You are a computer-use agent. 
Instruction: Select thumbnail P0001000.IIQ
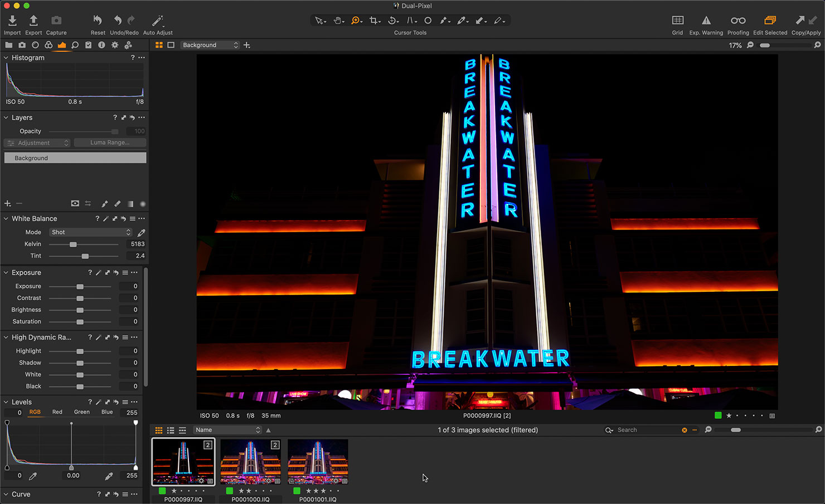coord(250,462)
